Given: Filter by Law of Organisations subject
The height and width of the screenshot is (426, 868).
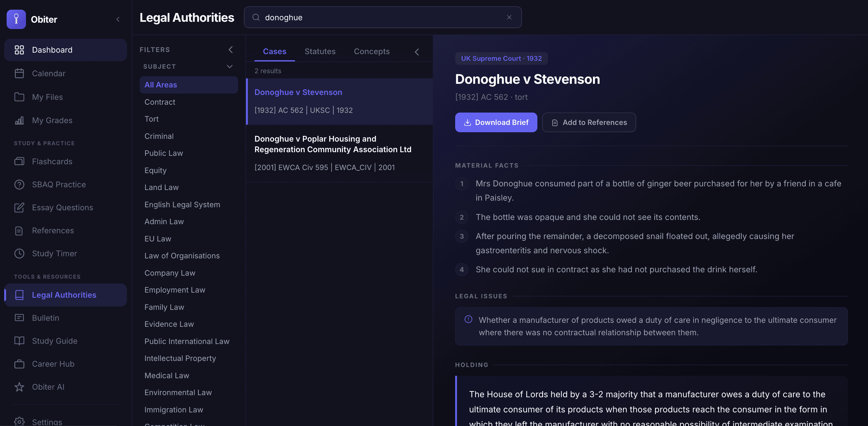Looking at the screenshot, I should (189, 256).
